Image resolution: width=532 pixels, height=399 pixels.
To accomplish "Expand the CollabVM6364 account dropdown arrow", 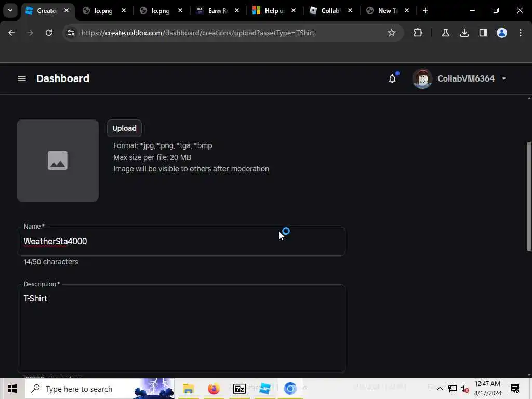I will (504, 79).
